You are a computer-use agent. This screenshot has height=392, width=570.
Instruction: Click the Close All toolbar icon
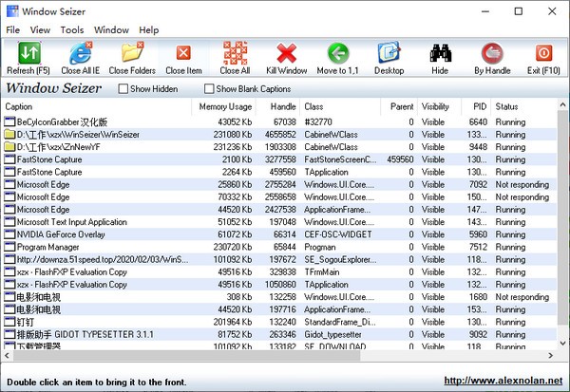(236, 53)
